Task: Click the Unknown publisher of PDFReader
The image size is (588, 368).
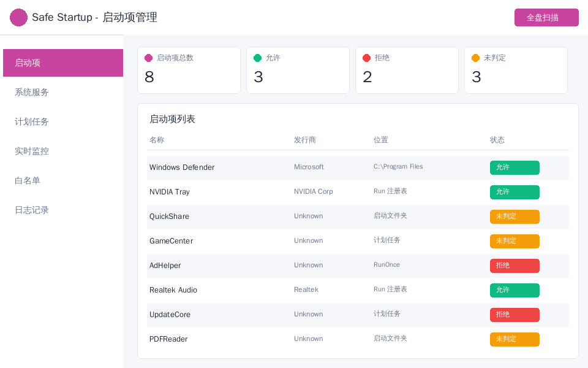Action: tap(309, 339)
